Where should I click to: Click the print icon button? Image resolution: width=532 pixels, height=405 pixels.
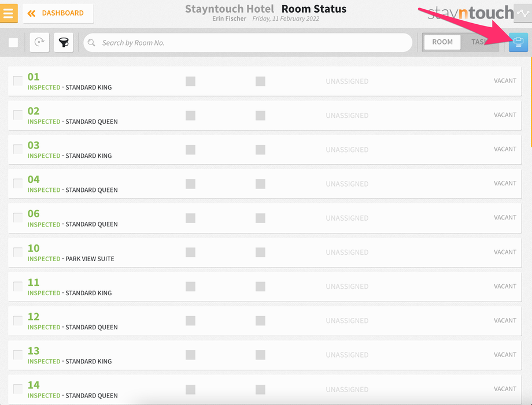pos(518,42)
